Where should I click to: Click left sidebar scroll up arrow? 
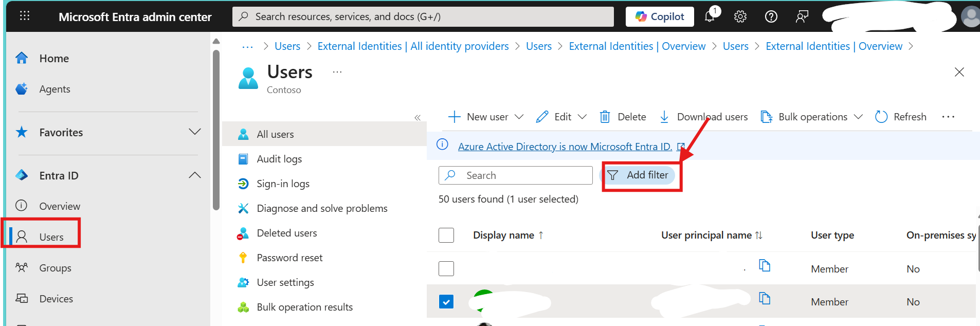click(x=216, y=41)
